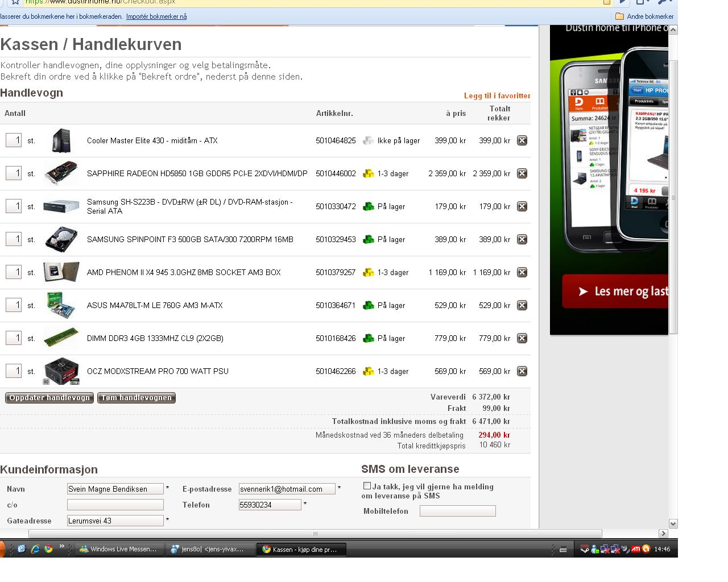Screen dimensions: 728x582
Task: Click 'Tøm handlevognen' button
Action: coord(136,398)
